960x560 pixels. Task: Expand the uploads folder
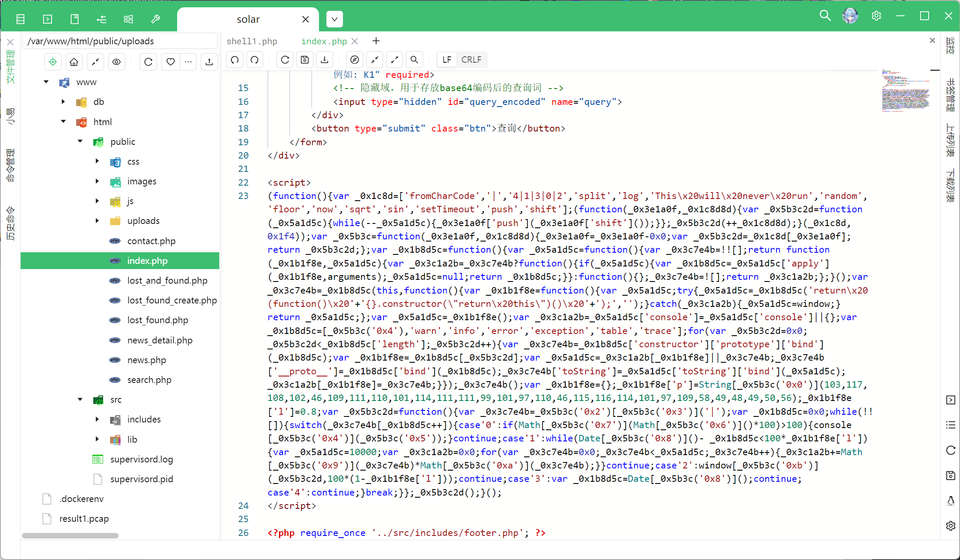tap(97, 221)
